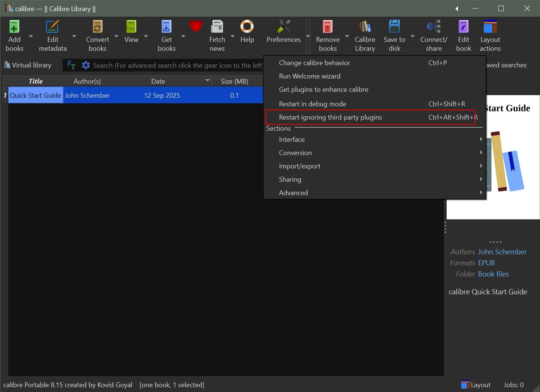The width and height of the screenshot is (540, 392).
Task: Click the 12 Sep 2025 date cell
Action: coord(162,95)
